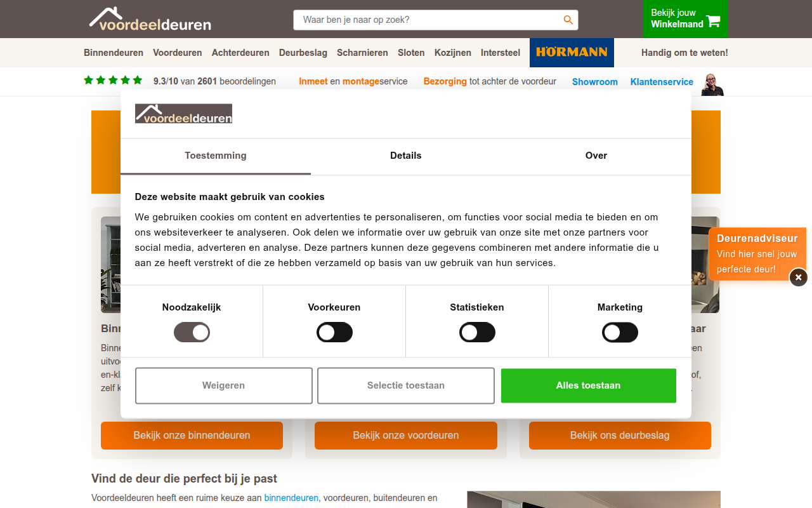
Task: Open the Deurenadviseur widget
Action: point(757,253)
